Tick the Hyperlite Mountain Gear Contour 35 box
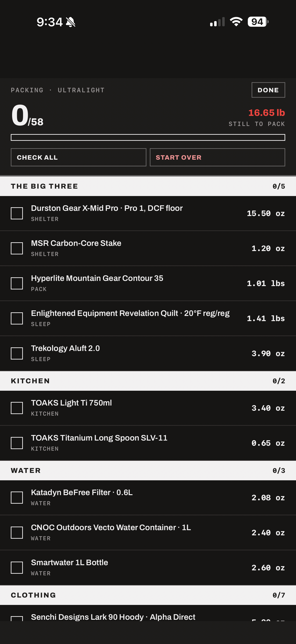Screen dimensions: 296x644 pos(17,283)
